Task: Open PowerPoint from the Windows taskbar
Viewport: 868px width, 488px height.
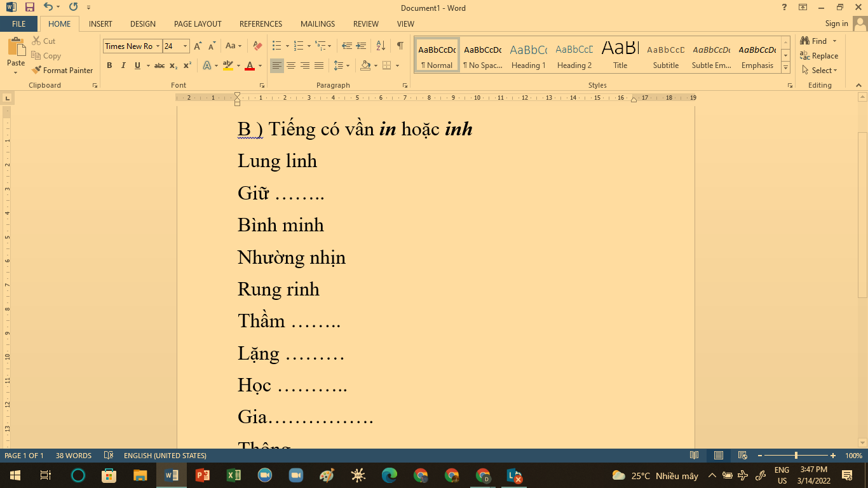Action: (203, 475)
